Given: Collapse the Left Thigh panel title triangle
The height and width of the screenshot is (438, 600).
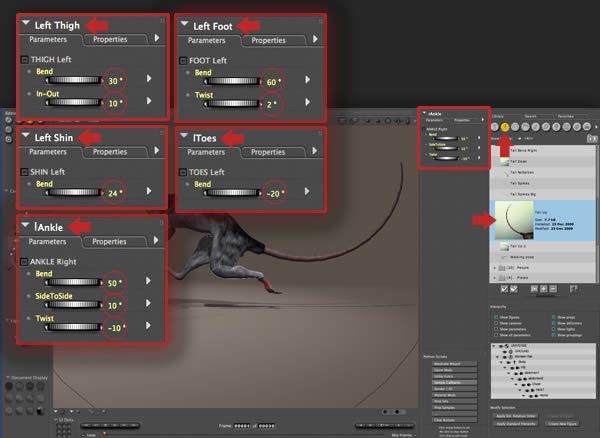Looking at the screenshot, I should tap(26, 23).
